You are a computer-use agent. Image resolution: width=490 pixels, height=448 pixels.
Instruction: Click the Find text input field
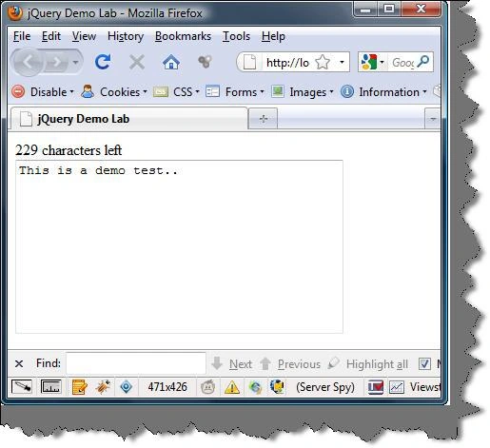[x=136, y=363]
